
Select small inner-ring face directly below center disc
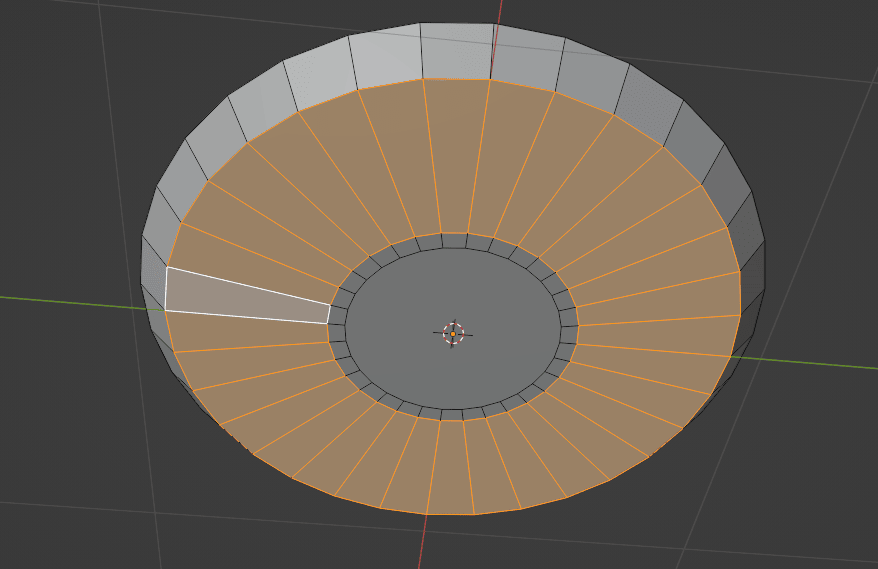pos(452,414)
